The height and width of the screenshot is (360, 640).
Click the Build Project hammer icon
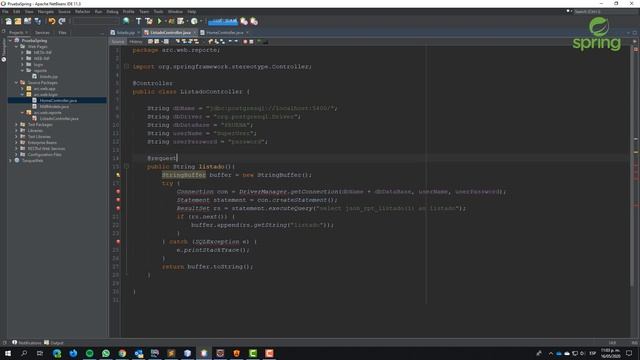coord(138,21)
